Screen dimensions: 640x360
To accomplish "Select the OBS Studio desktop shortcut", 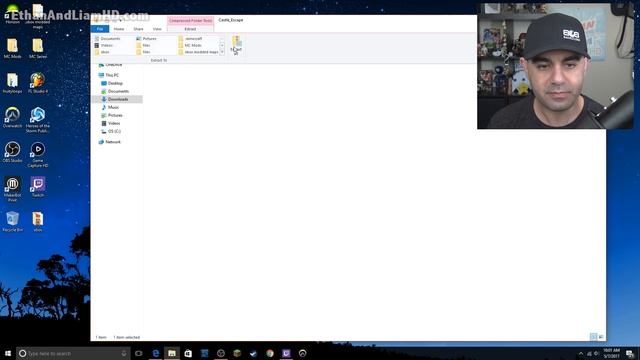I will point(12,152).
